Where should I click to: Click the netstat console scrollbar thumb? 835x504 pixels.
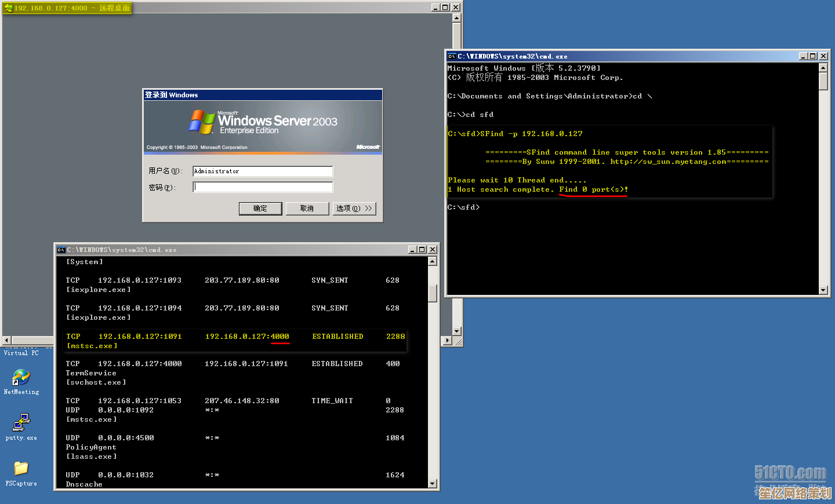point(433,293)
